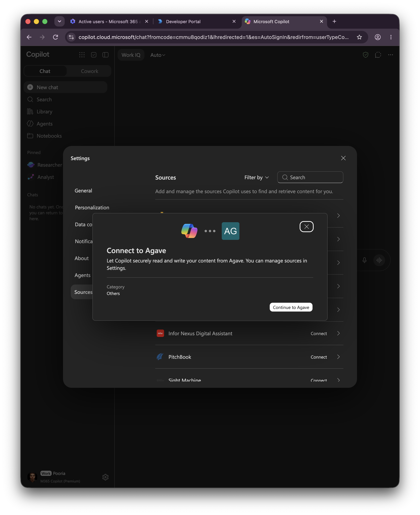Open settings gear near profile
This screenshot has height=515, width=420.
[x=105, y=477]
